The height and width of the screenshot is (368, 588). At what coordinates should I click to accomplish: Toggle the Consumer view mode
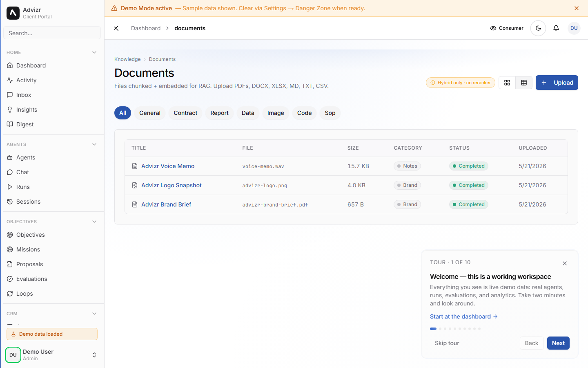(x=507, y=28)
